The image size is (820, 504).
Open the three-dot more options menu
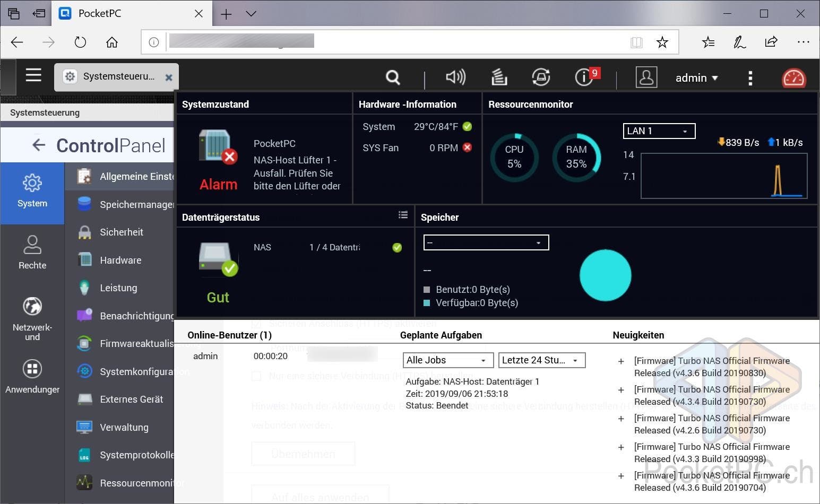click(x=750, y=78)
